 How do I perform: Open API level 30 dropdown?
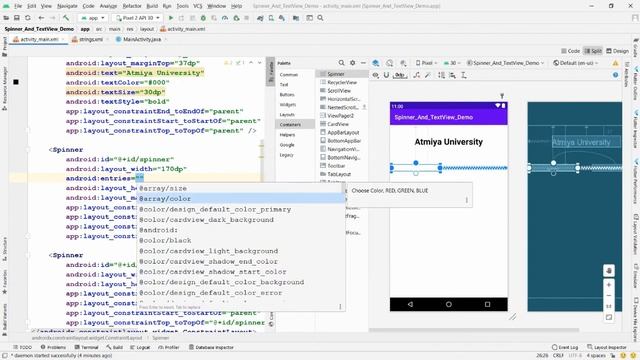452,63
